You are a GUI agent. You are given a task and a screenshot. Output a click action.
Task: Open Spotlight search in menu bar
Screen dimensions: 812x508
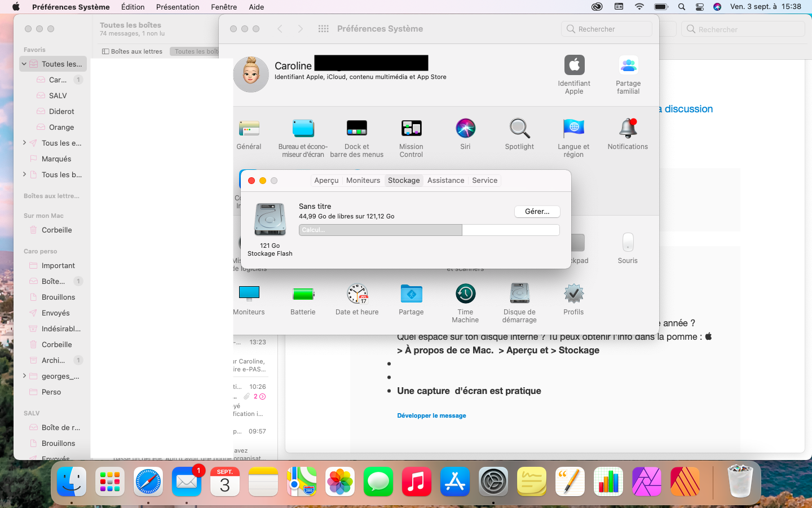[682, 7]
